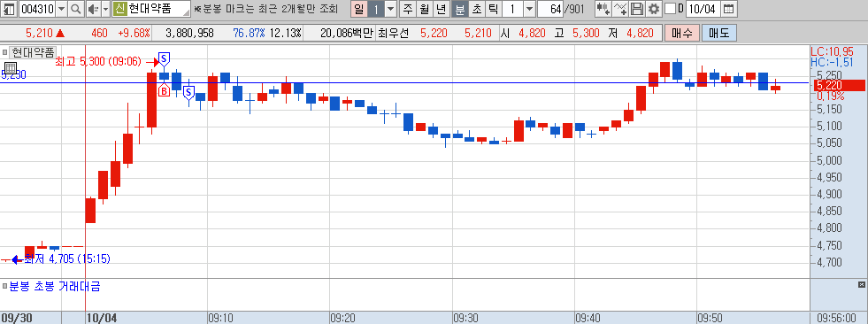This screenshot has height=324, width=868.
Task: Toggle the 현대약품 chart legend marker
Action: pyautogui.click(x=4, y=52)
